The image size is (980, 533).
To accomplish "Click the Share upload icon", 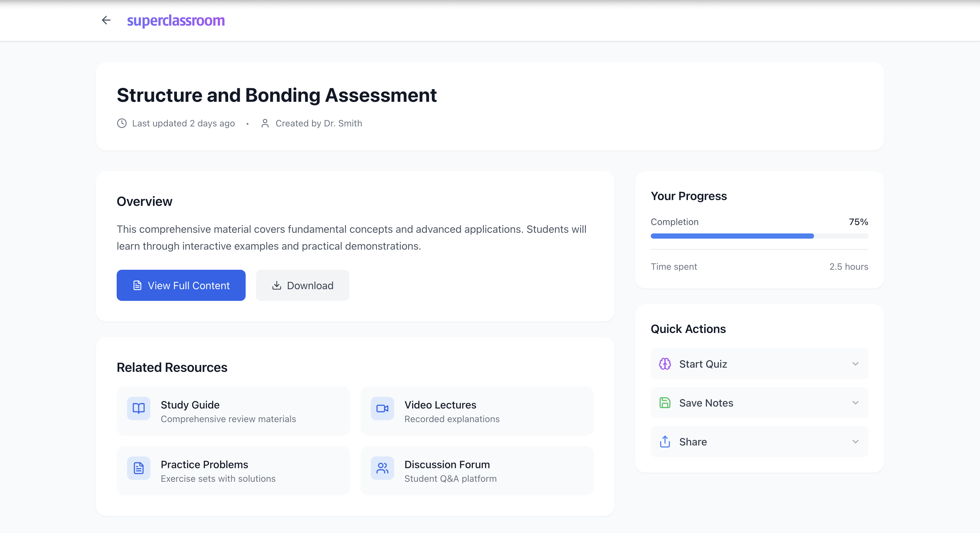I will [x=665, y=442].
